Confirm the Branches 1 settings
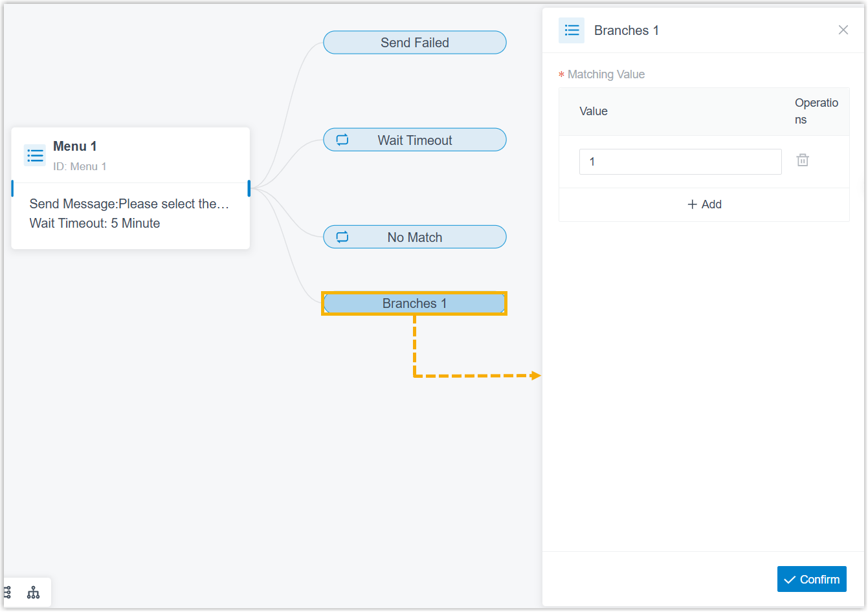 click(x=812, y=579)
